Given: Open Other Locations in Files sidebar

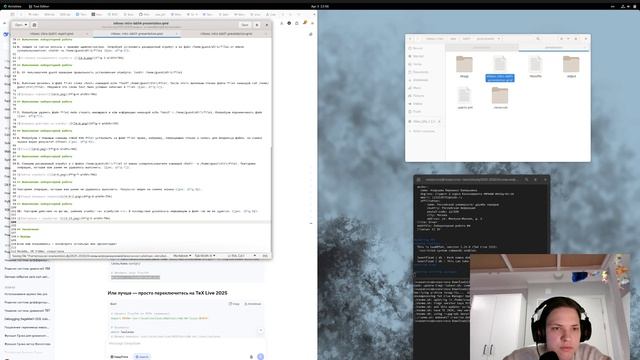Looking at the screenshot, I should pyautogui.click(x=425, y=131).
